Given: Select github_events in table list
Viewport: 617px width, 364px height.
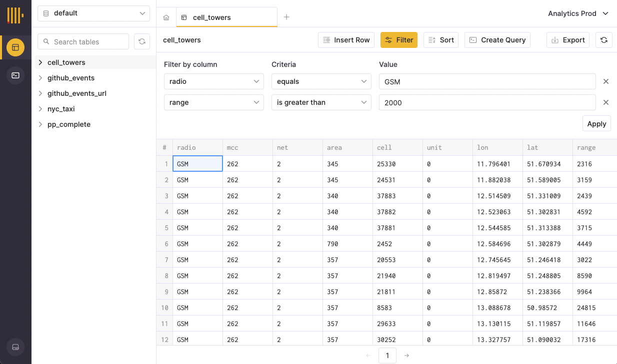Looking at the screenshot, I should (71, 78).
